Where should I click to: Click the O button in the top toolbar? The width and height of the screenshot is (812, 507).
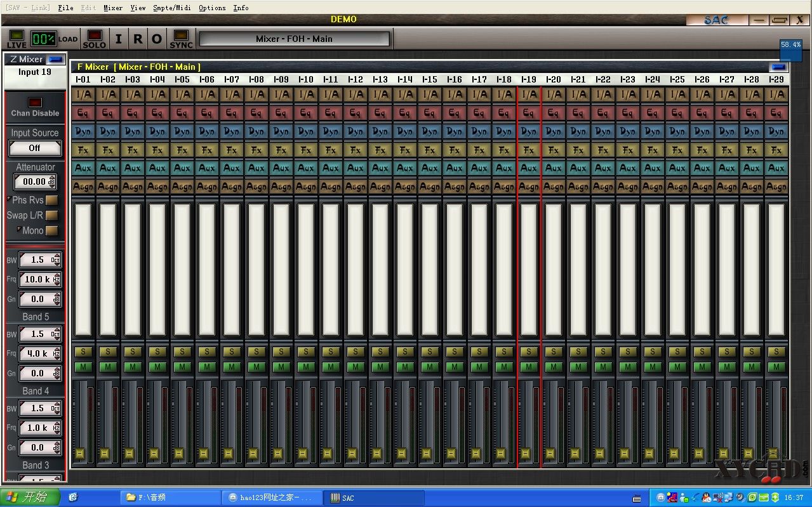pyautogui.click(x=157, y=39)
